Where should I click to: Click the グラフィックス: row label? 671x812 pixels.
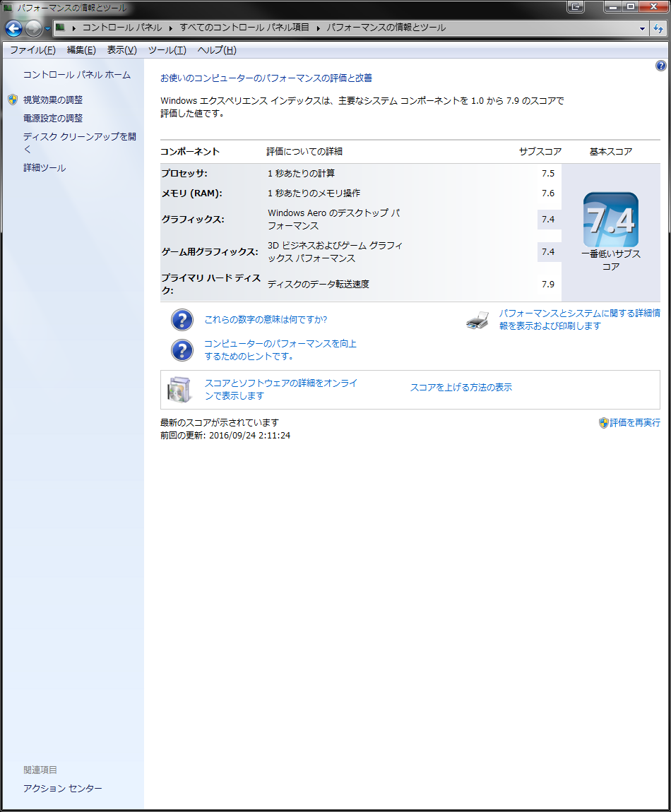click(x=193, y=220)
